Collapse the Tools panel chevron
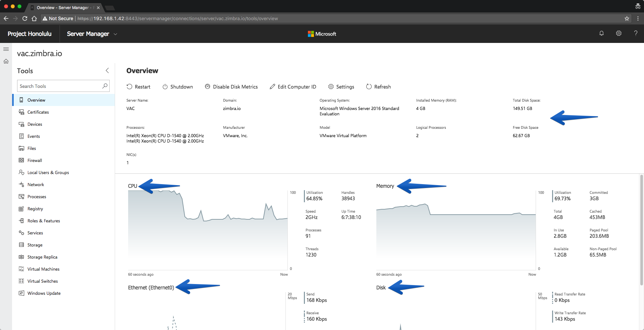Screen dimensions: 644x330 click(107, 70)
